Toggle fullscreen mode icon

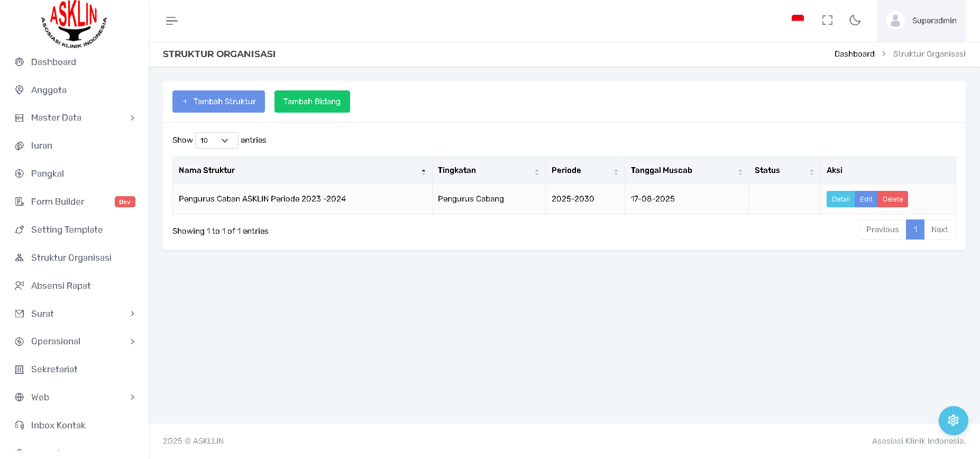coord(827,21)
